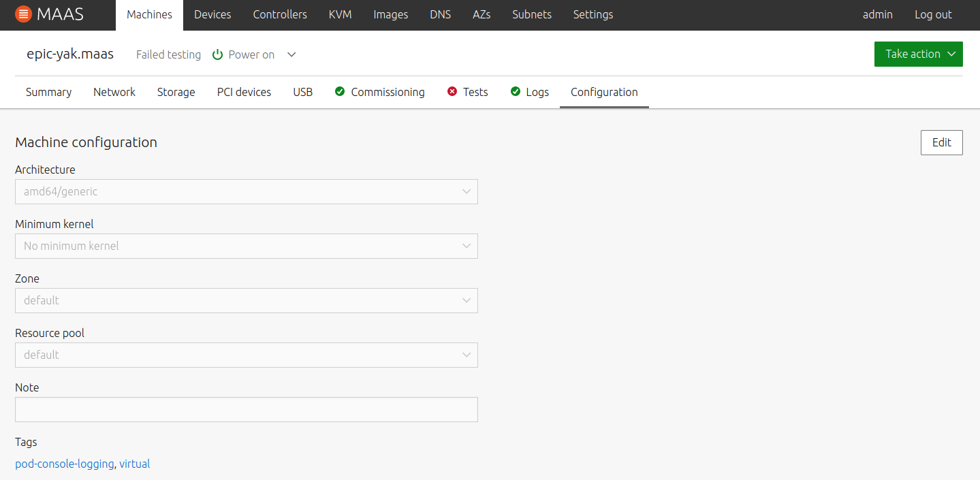Open the Take action dropdown

coord(918,54)
